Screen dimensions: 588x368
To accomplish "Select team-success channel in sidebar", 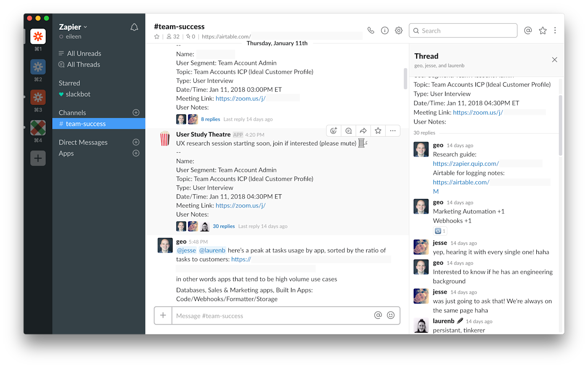I will pyautogui.click(x=99, y=124).
